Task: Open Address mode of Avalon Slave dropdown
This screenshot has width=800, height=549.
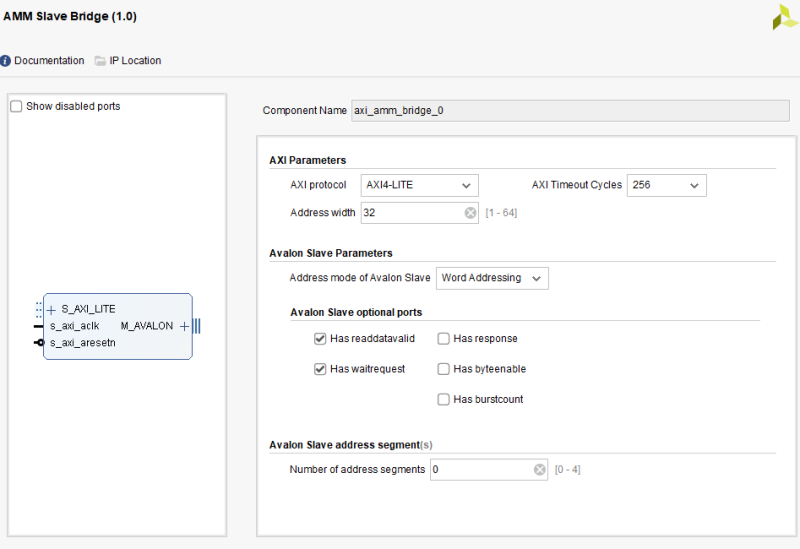Action: click(492, 278)
